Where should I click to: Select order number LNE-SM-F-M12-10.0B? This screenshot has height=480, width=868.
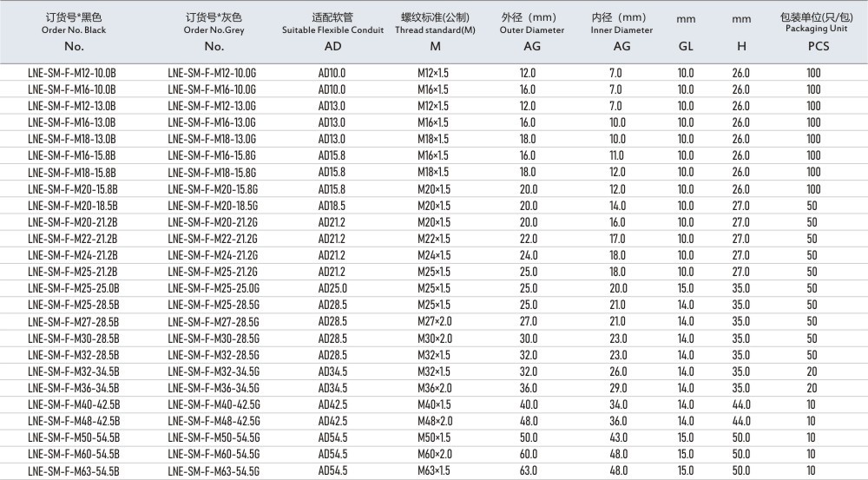pos(72,73)
